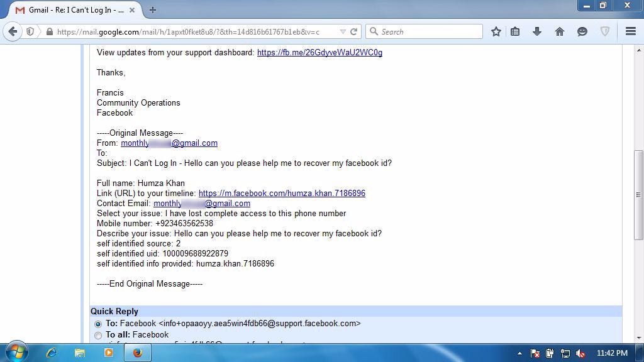Open the fb.me support dashboard link
This screenshot has width=644, height=362.
(x=319, y=53)
